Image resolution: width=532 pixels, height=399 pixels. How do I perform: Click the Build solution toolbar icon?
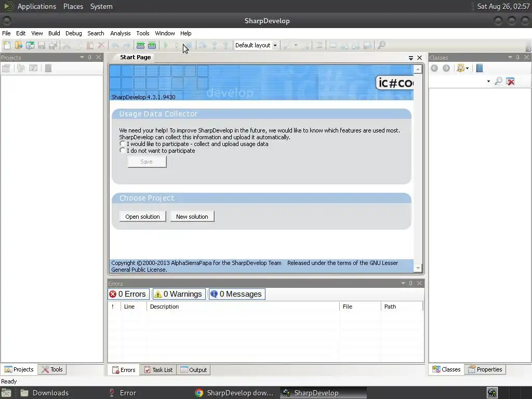coord(140,45)
